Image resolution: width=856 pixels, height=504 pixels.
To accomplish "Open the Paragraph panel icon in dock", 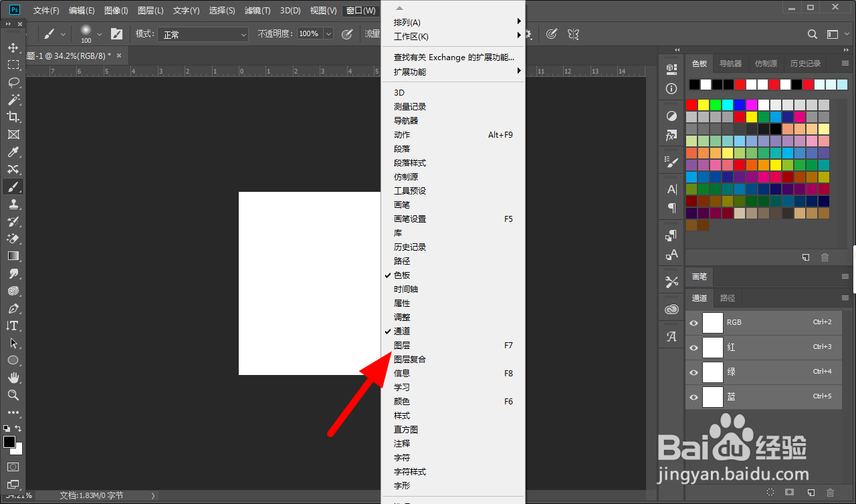I will pos(671,208).
